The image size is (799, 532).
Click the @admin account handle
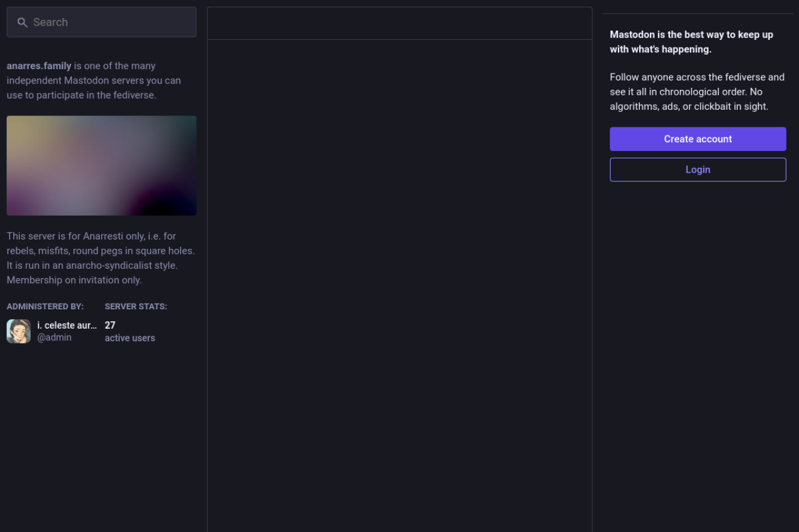(x=54, y=337)
